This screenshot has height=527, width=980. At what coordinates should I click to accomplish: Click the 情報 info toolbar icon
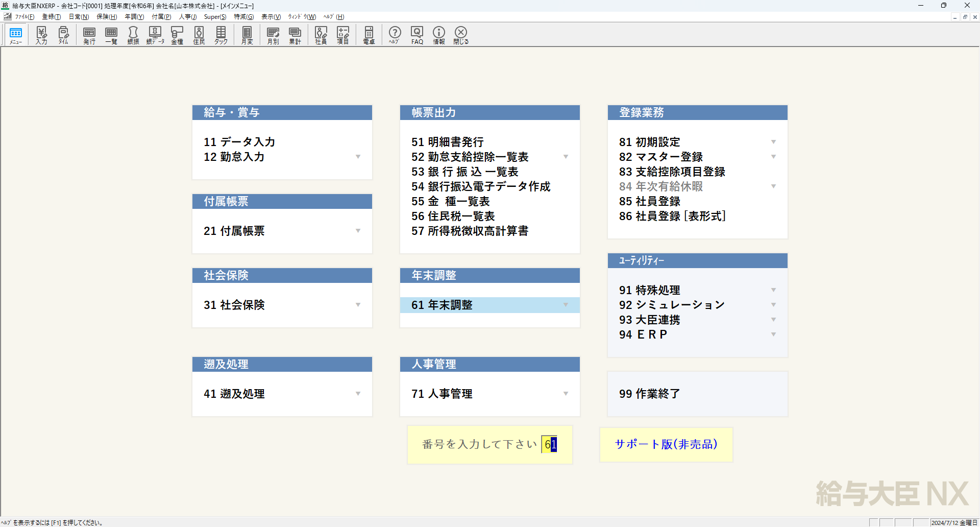(x=439, y=35)
